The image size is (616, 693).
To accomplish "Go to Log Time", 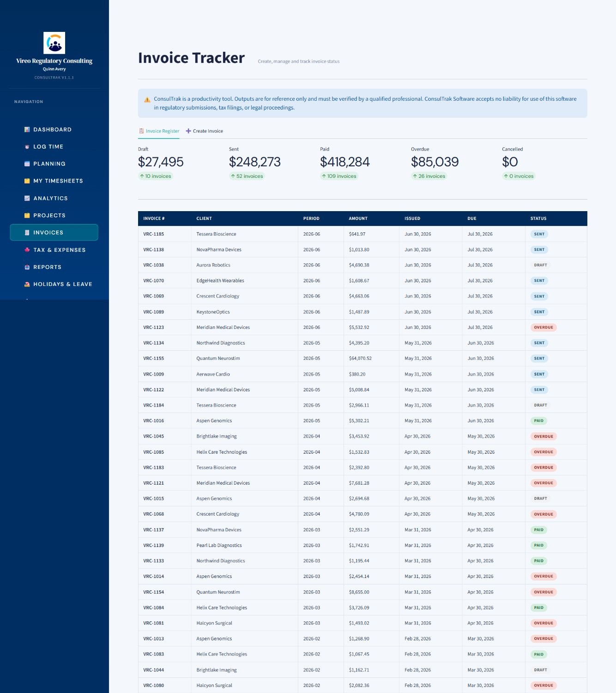I will pos(54,147).
